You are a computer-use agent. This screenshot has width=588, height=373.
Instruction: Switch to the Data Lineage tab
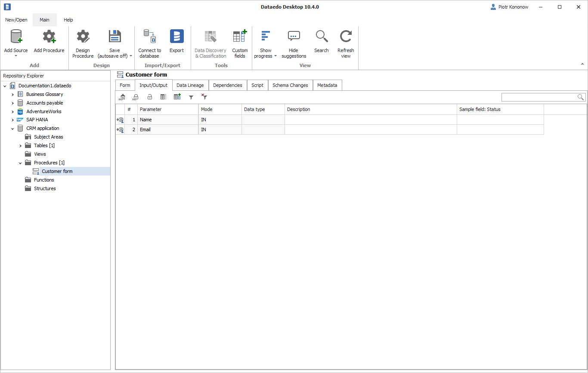190,85
